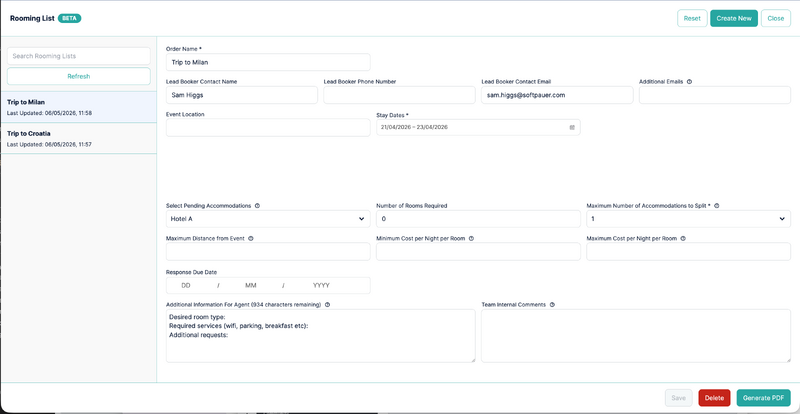Delete the current rooming list

point(714,398)
